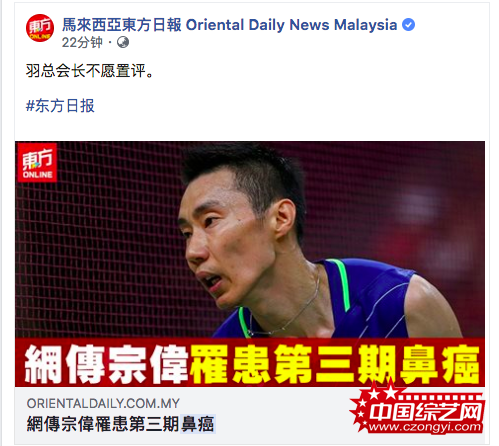The height and width of the screenshot is (446, 499).
Task: Open the 網傳宗偉罹患第三期鼻癌 article title
Action: point(120,424)
